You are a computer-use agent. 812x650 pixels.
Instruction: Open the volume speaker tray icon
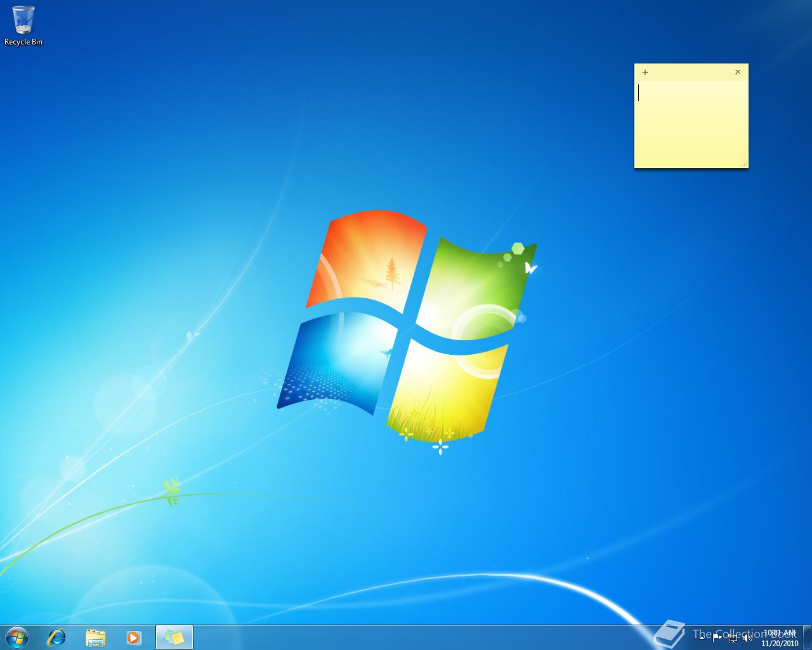tap(748, 638)
